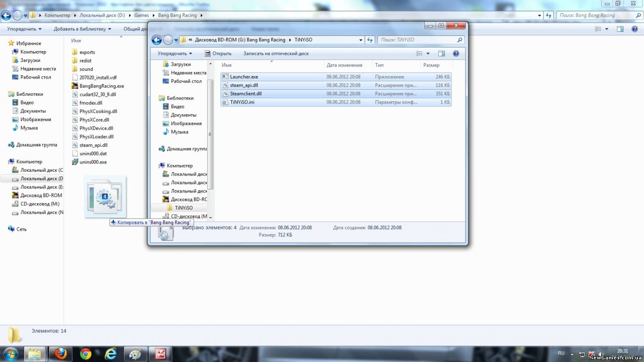Screen dimensions: 644x362
Task: Select PhysXCore.dll file
Action: pyautogui.click(x=91, y=120)
